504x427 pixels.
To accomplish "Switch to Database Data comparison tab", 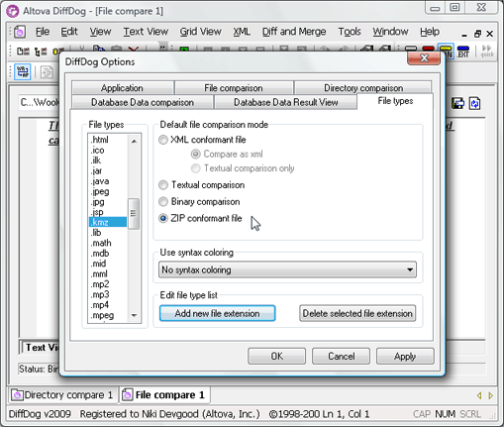I will [x=143, y=102].
